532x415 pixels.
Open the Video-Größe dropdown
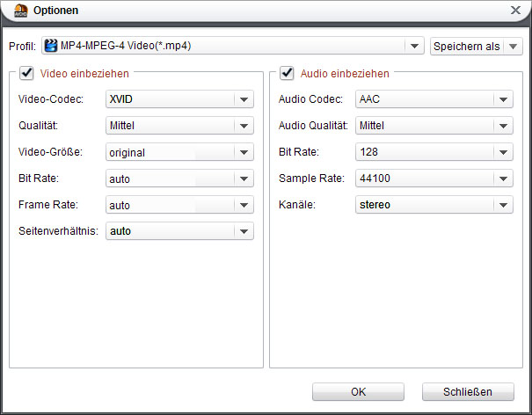point(179,152)
